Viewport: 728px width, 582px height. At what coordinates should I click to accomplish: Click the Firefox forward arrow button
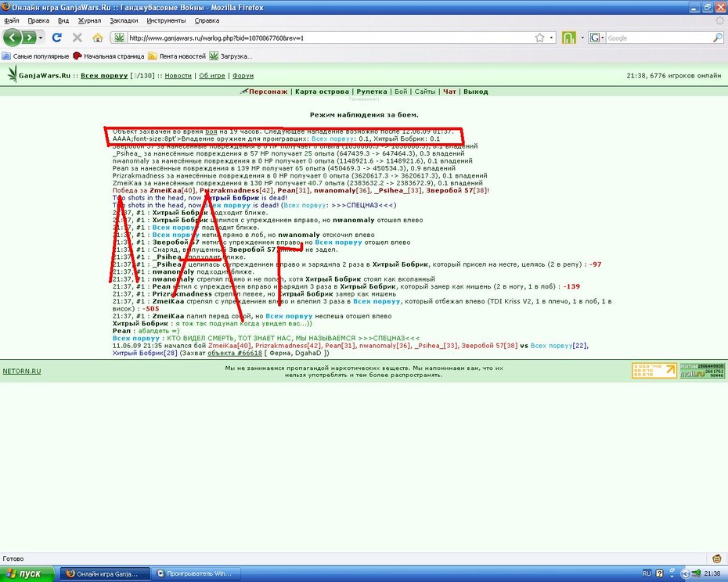pyautogui.click(x=29, y=38)
